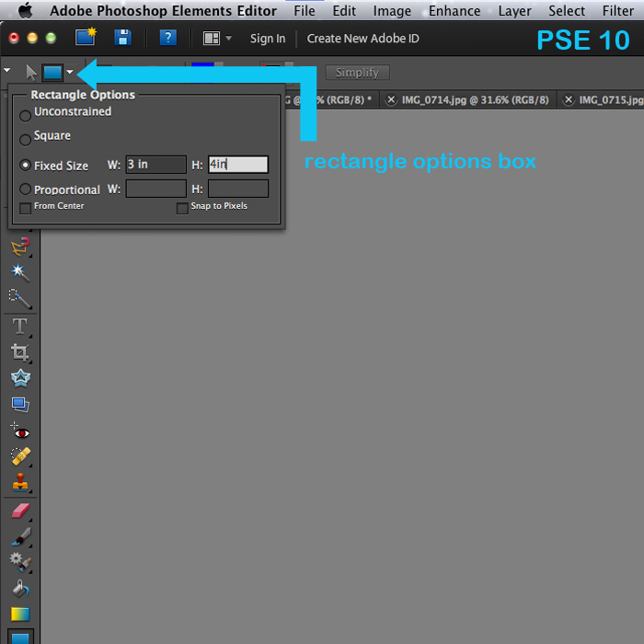Click the Adobe Photoshop Elements Editor app menu
Viewport: 644px width, 644px height.
pyautogui.click(x=163, y=11)
